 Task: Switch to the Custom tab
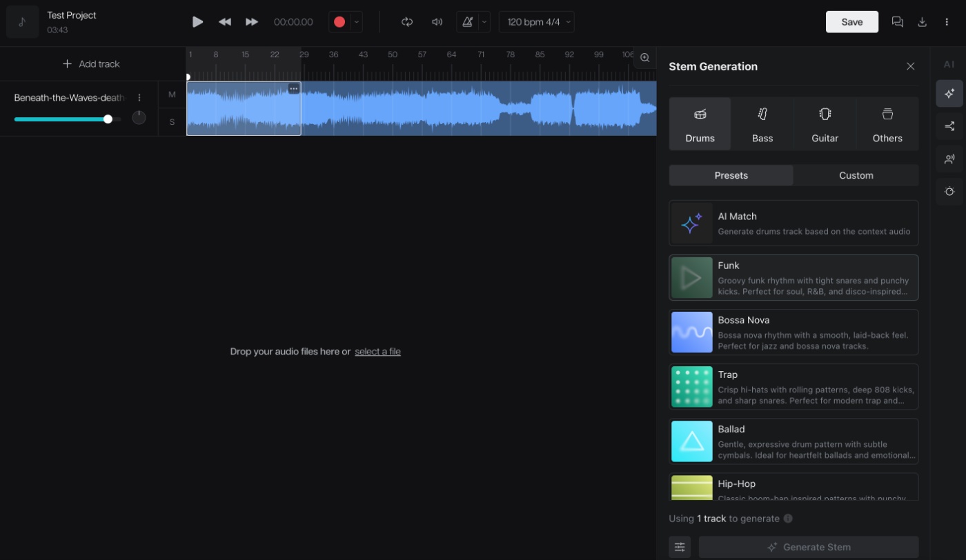point(856,175)
